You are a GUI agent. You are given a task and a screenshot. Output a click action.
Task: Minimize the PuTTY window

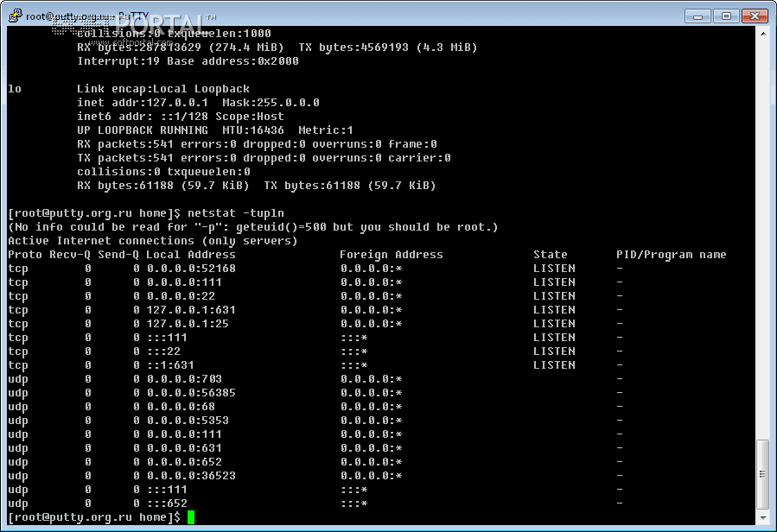[x=697, y=16]
